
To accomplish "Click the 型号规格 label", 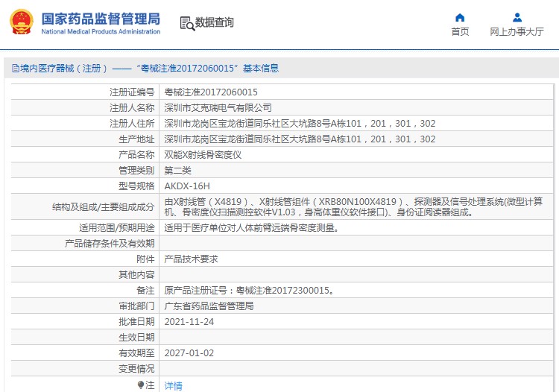I will (136, 186).
